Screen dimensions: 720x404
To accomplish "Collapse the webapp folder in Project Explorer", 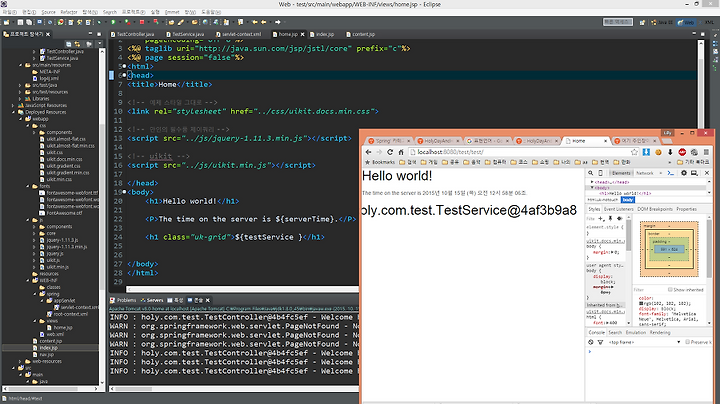I will click(x=21, y=119).
